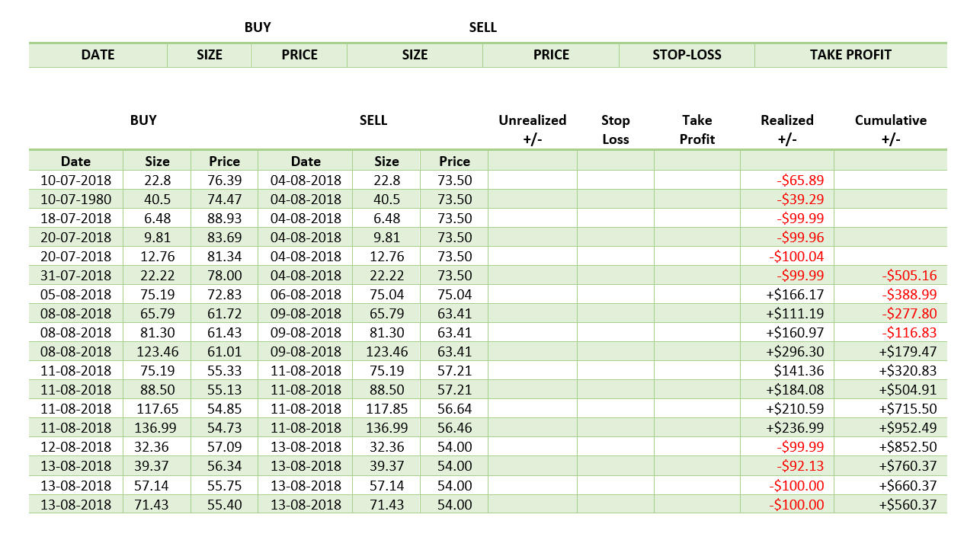Click sell price cell 56.46

click(454, 428)
